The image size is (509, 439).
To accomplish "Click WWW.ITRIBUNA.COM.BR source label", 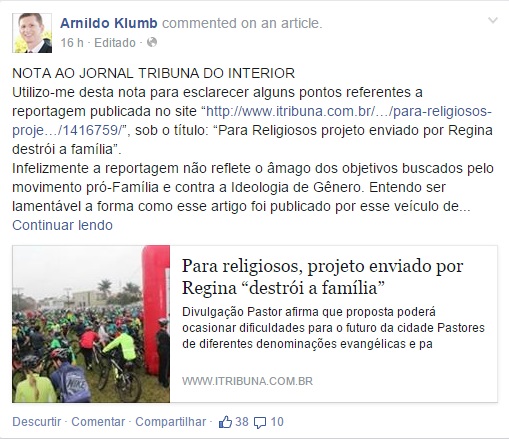I will (x=247, y=381).
